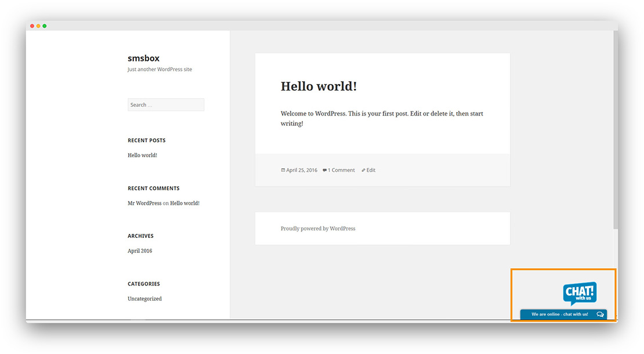Click the 'Welcome to WordPress' post paragraph

click(x=382, y=118)
